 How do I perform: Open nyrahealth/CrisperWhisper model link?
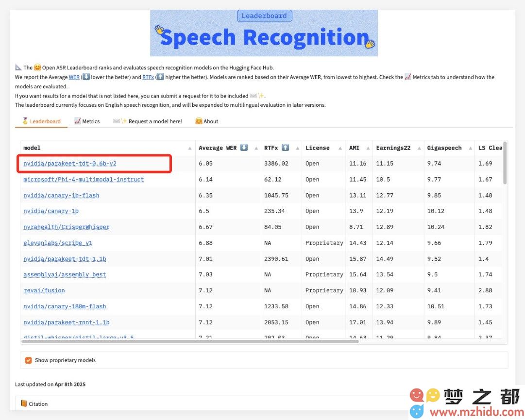(67, 227)
